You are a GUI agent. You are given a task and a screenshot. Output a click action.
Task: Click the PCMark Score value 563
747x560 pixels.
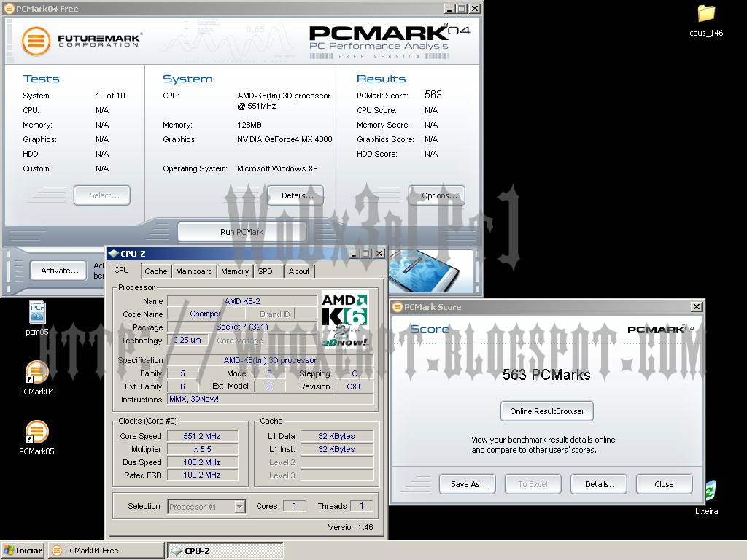[x=433, y=95]
